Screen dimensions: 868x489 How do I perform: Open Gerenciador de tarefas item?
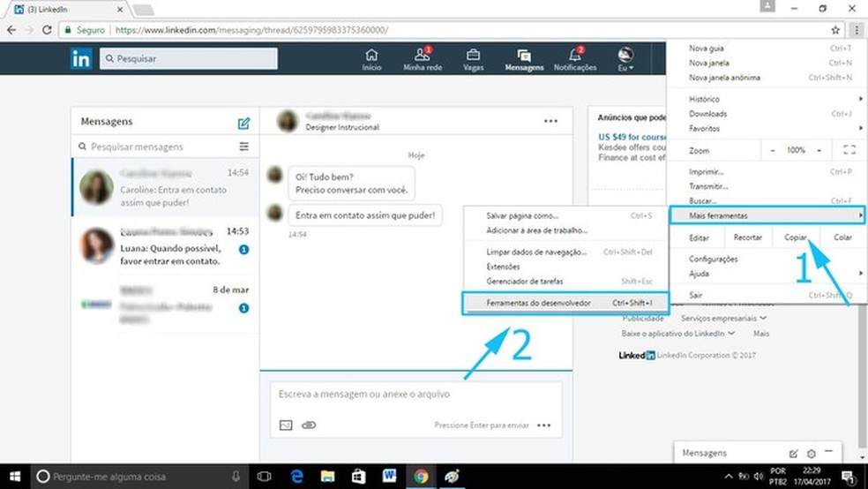click(565, 282)
